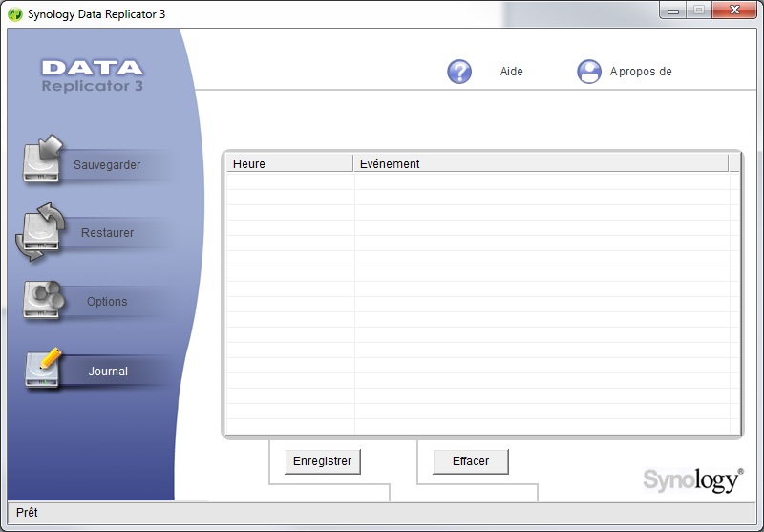Select the Journal section label
This screenshot has height=532, width=764.
[108, 372]
